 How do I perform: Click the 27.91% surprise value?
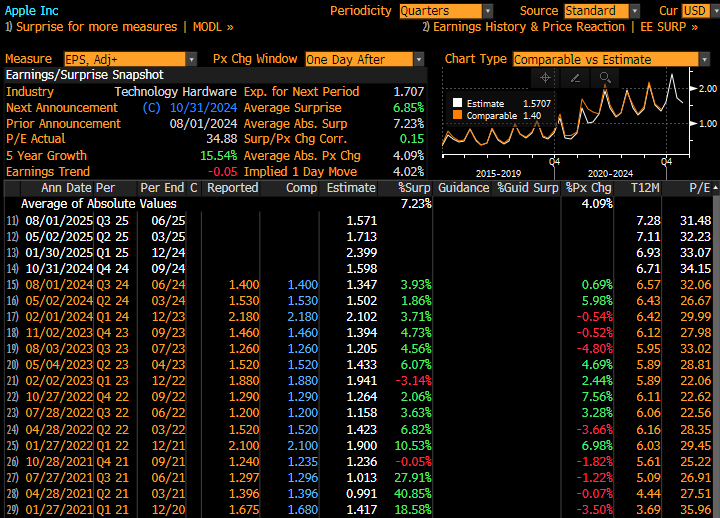413,478
